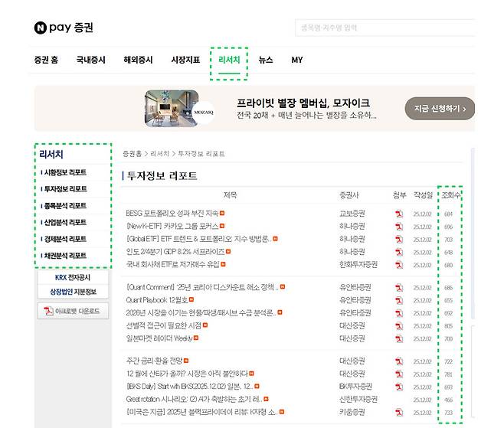Open the 국내증시 tab

(91, 60)
